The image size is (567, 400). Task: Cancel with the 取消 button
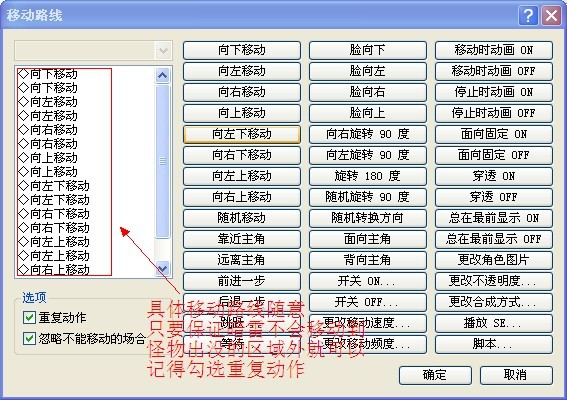tap(516, 375)
